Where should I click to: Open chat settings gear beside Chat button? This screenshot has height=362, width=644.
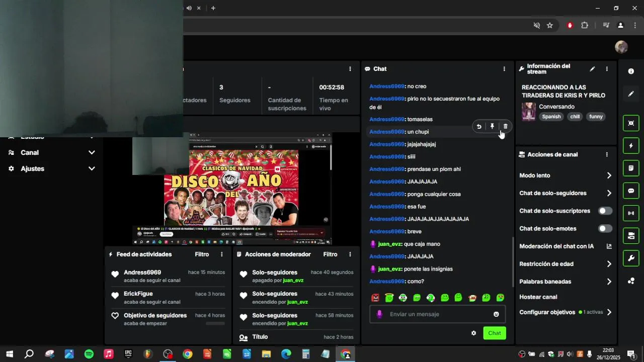click(473, 333)
